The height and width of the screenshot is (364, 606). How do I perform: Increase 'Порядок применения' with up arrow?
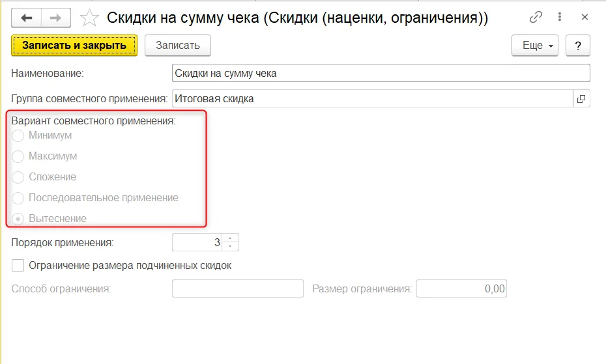(230, 238)
